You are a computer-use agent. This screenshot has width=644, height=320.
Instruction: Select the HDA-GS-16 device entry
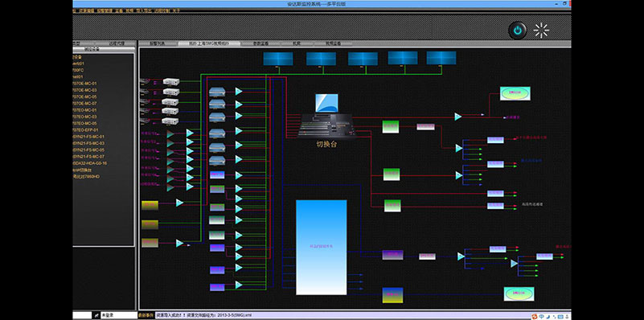coord(89,163)
